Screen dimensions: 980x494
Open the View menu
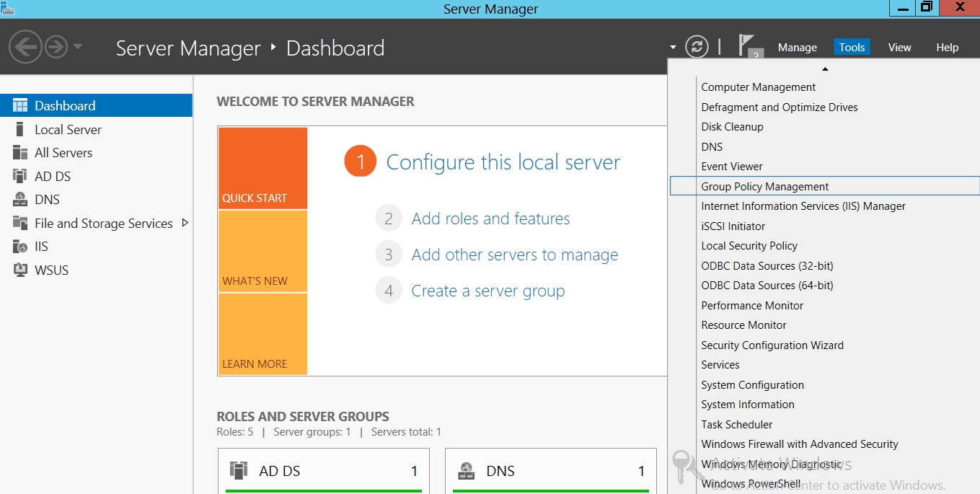click(x=899, y=48)
